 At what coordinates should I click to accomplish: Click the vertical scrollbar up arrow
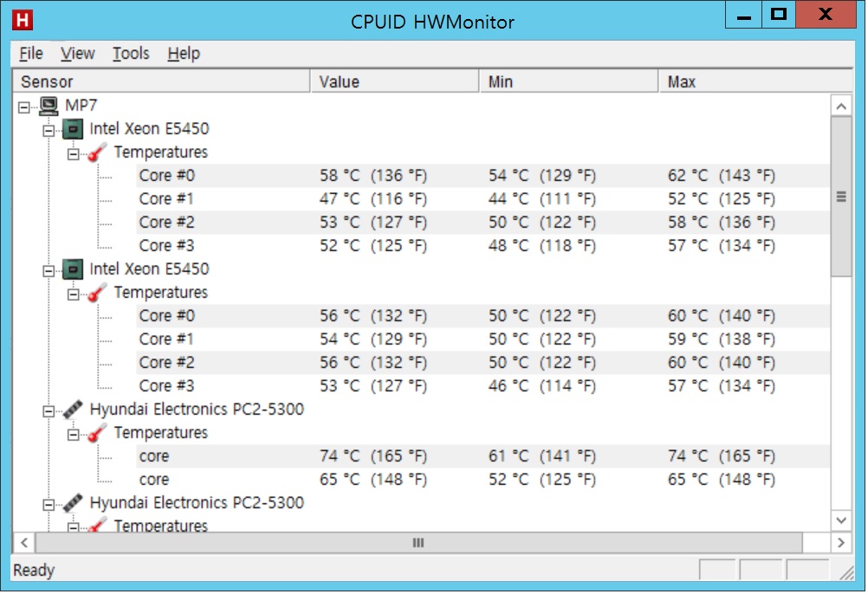point(841,106)
